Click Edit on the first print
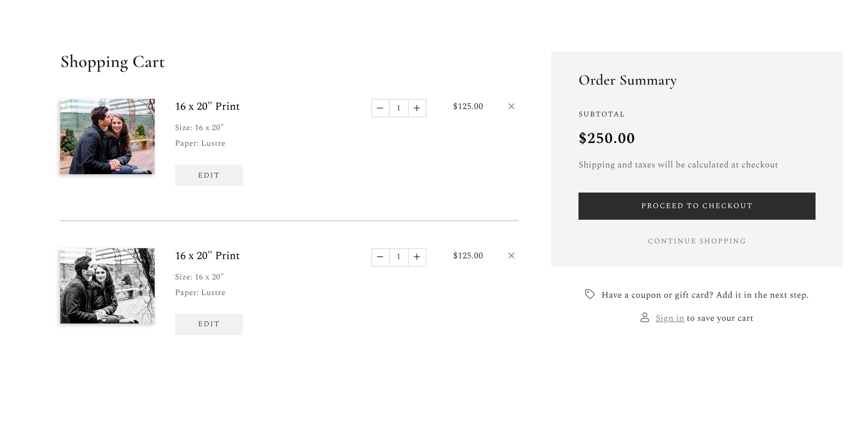 209,175
